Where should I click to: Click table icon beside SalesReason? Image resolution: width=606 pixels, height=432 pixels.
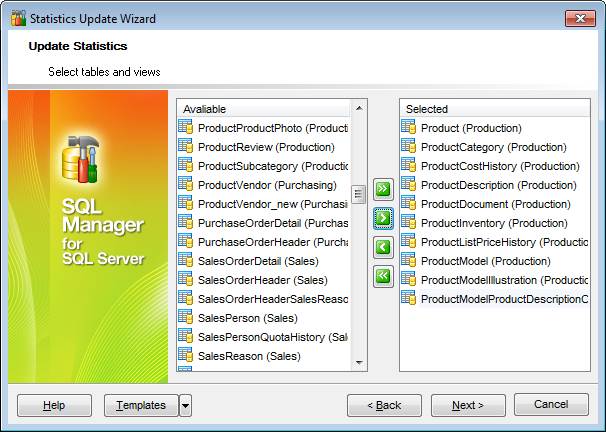186,355
